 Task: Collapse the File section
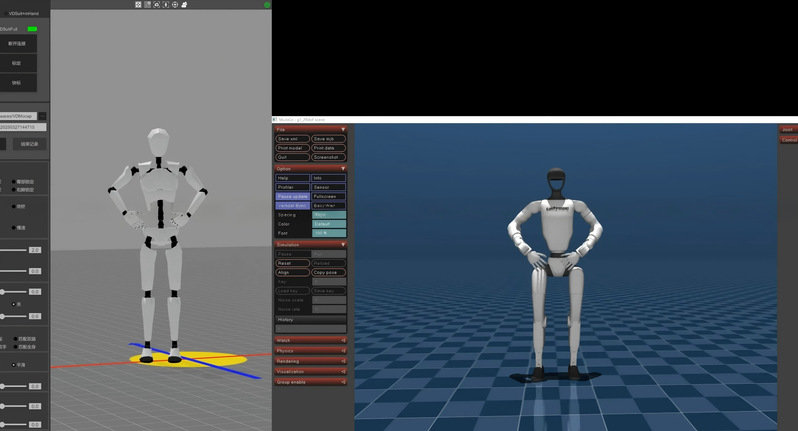[310, 129]
